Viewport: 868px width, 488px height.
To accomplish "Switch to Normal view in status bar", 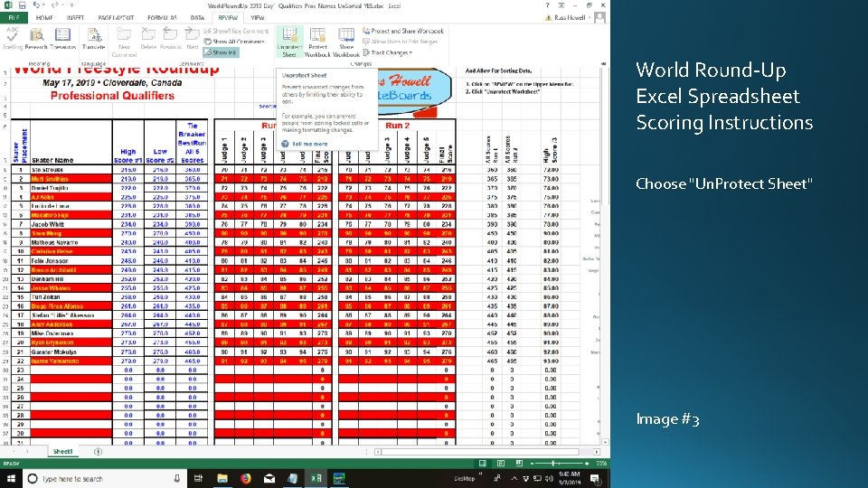I will point(483,463).
